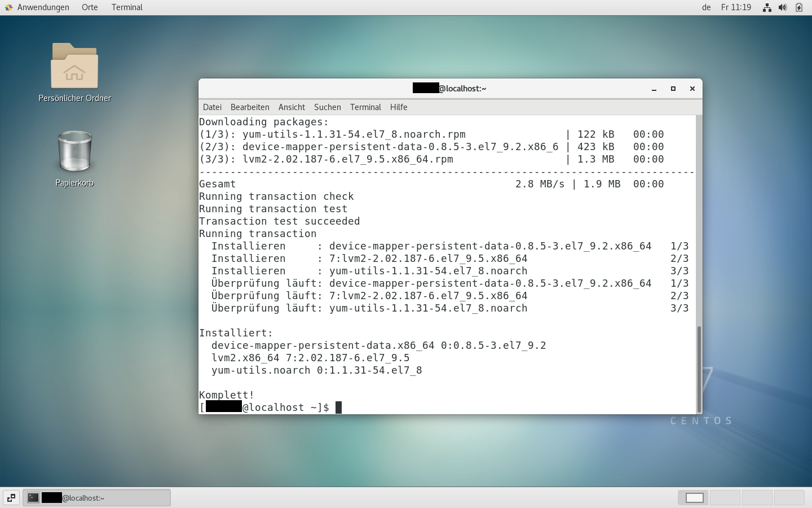The width and height of the screenshot is (812, 508).
Task: Minimize the terminal window
Action: click(x=654, y=89)
